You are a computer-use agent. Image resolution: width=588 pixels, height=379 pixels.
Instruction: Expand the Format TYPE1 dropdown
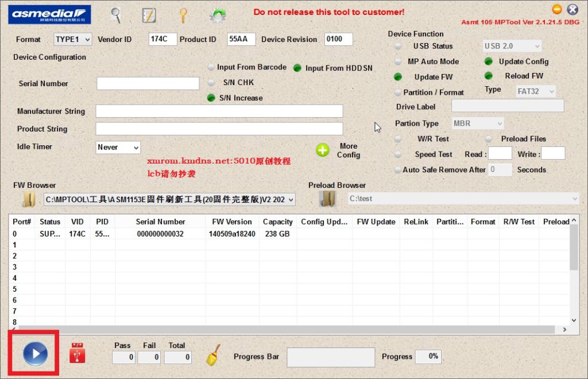[x=73, y=39]
